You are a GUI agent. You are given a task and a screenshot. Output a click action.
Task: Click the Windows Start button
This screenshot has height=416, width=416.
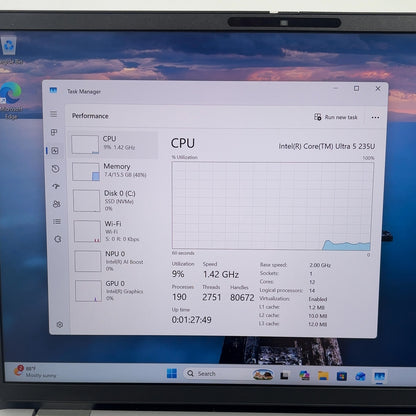click(172, 374)
